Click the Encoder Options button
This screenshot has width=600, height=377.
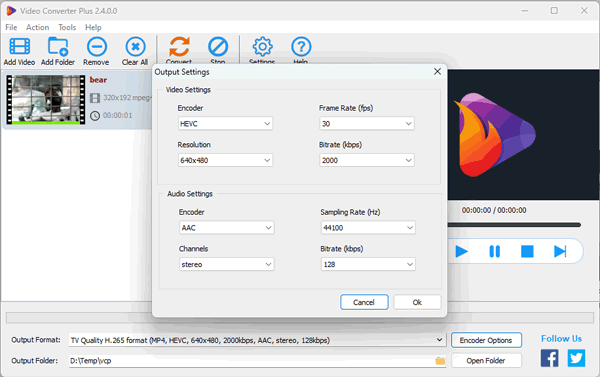tap(486, 340)
